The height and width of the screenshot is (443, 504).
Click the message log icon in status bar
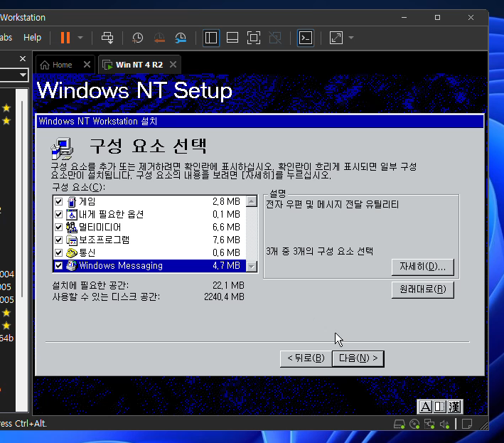click(x=467, y=425)
